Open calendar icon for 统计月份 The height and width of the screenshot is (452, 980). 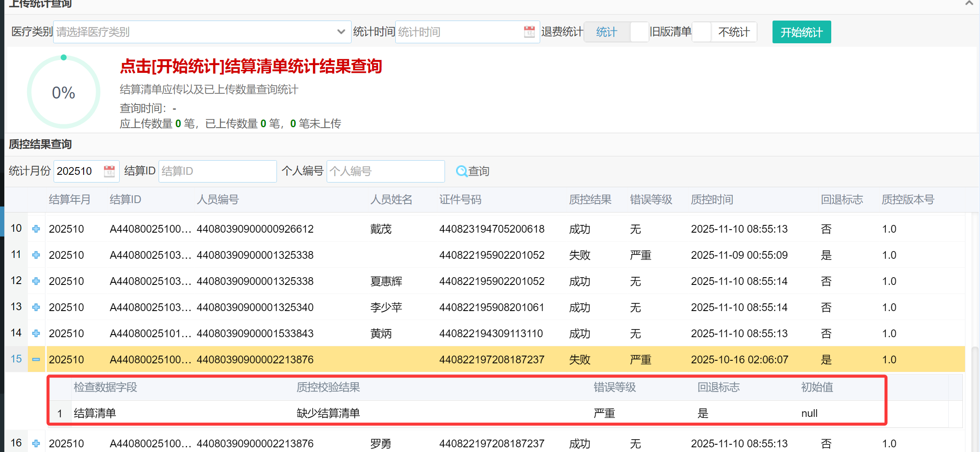tap(109, 171)
